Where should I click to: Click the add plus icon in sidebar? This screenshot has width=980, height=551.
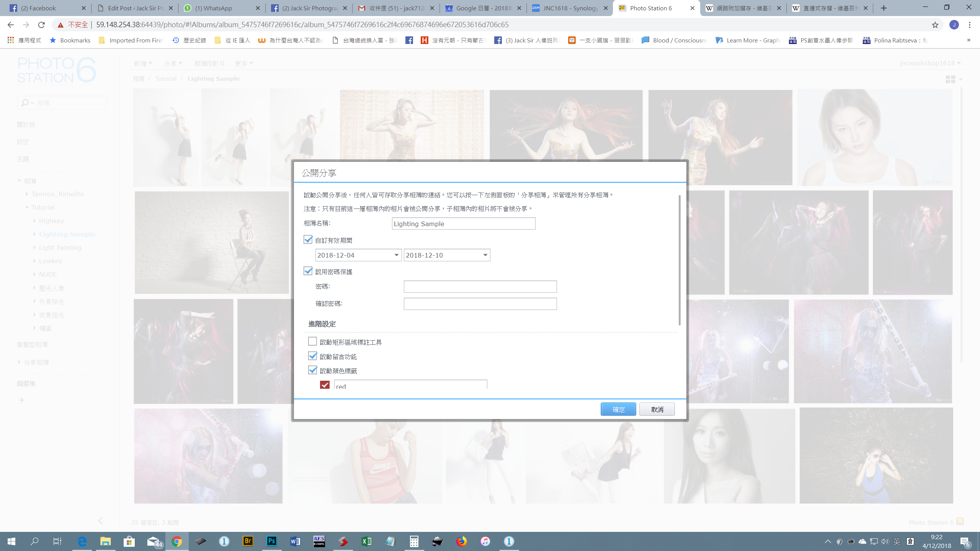click(x=22, y=400)
